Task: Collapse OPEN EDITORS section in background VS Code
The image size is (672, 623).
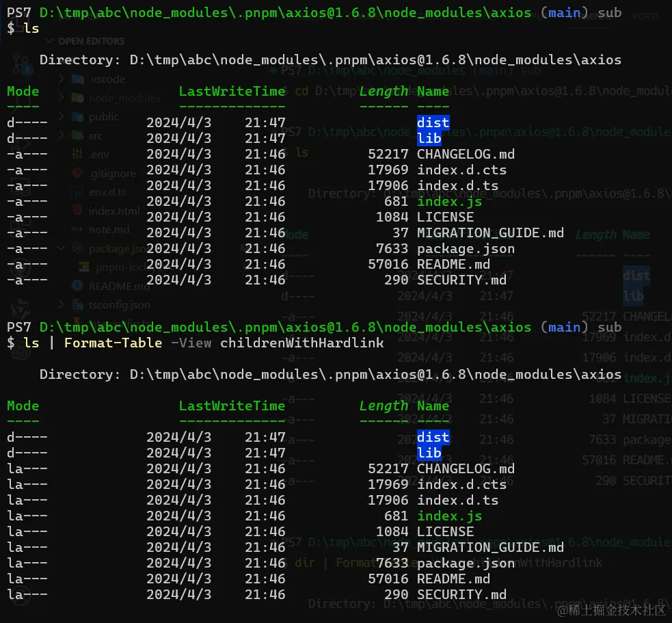Action: click(50, 41)
